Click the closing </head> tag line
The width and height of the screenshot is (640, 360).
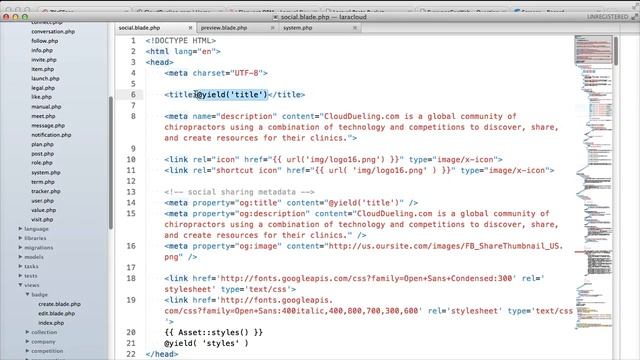point(162,354)
